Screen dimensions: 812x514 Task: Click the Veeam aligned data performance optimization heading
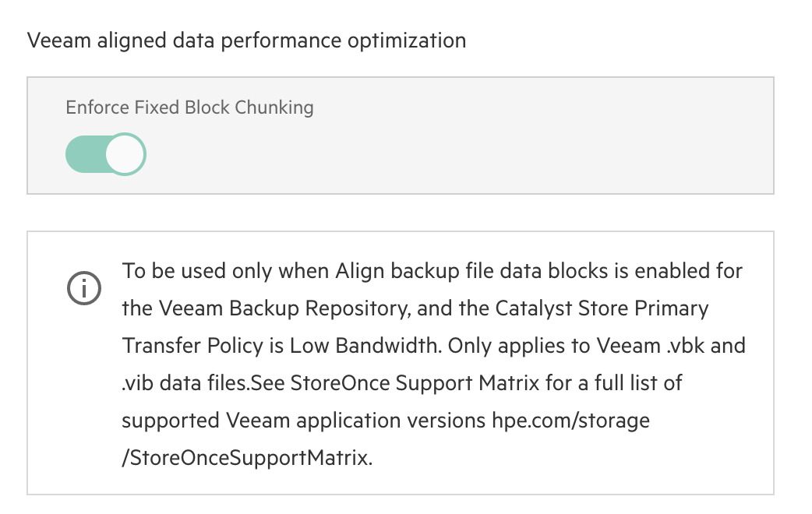pos(246,40)
